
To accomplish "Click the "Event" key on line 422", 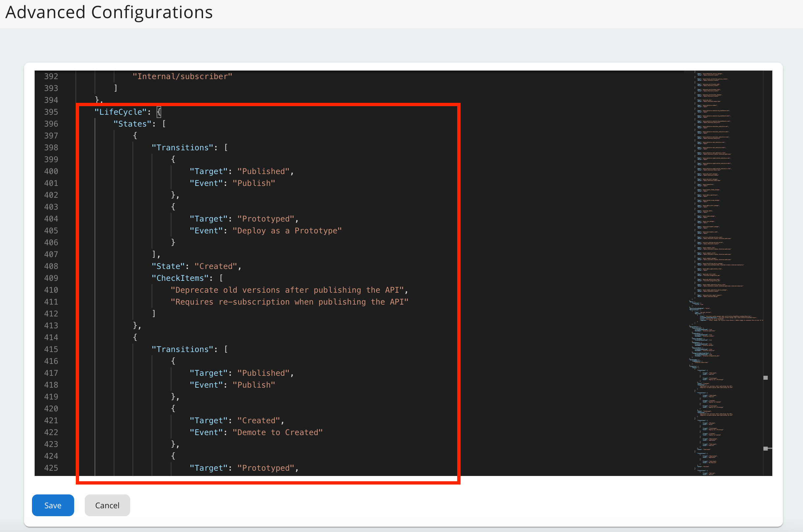I will coord(206,432).
